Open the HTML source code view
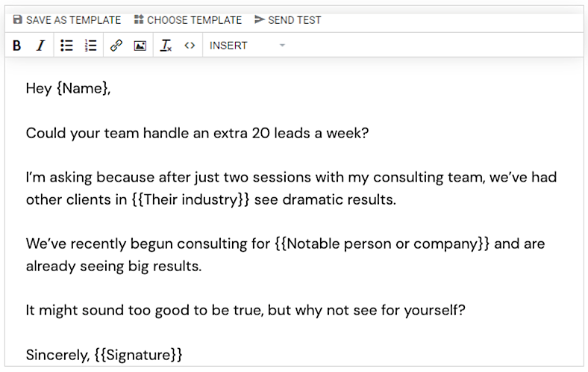Viewport: 588px width, 372px height. 190,46
